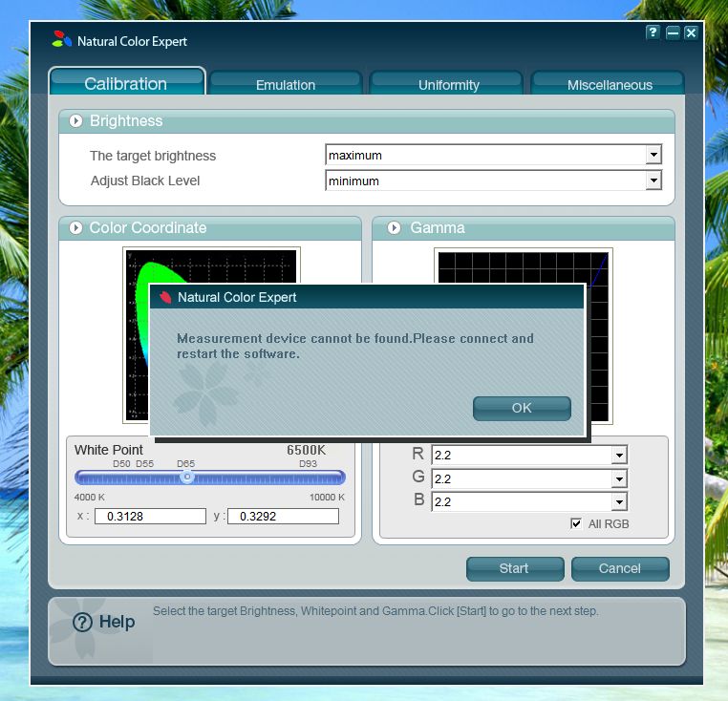Image resolution: width=728 pixels, height=701 pixels.
Task: Minimize the Natural Color Expert window
Action: pos(673,32)
